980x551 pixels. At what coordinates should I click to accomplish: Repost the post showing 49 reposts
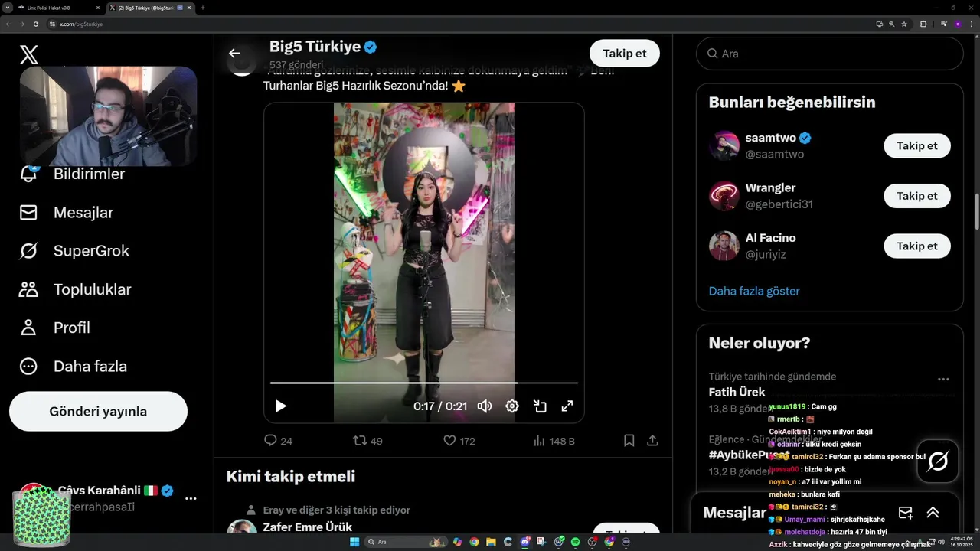pyautogui.click(x=367, y=441)
